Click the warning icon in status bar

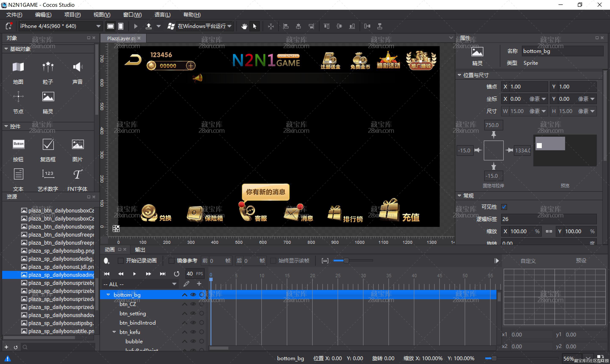coord(8,359)
